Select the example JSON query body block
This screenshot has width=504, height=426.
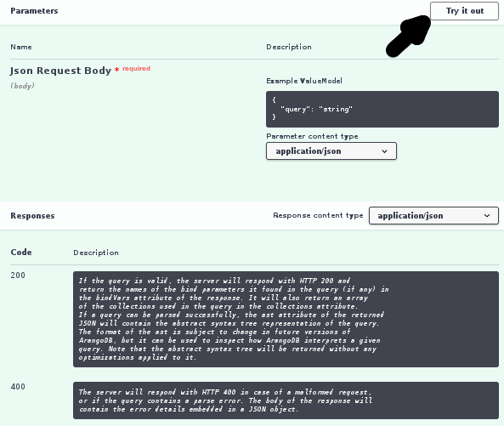382,109
